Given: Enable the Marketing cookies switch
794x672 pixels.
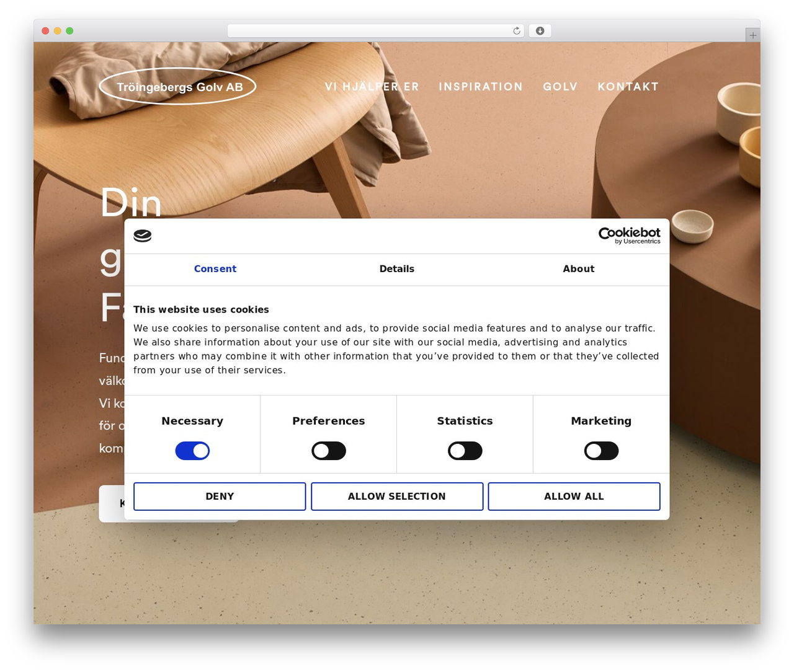Looking at the screenshot, I should tap(601, 451).
